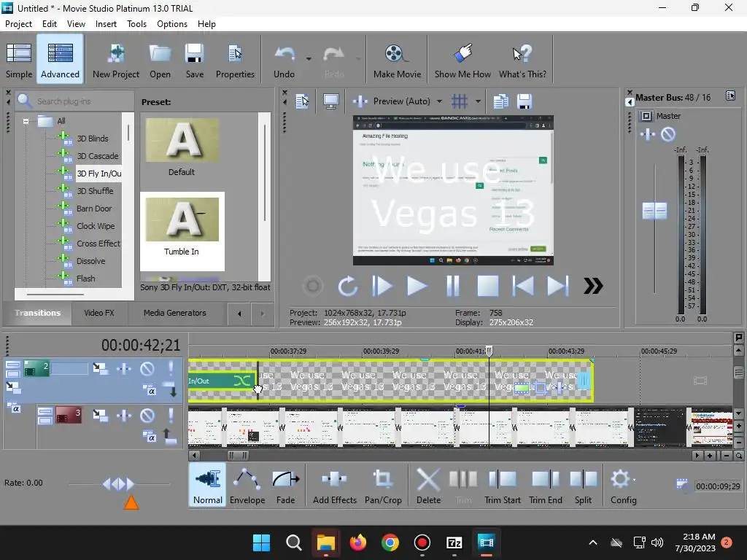Play from start
Viewport: 747px width, 560px height.
[382, 286]
